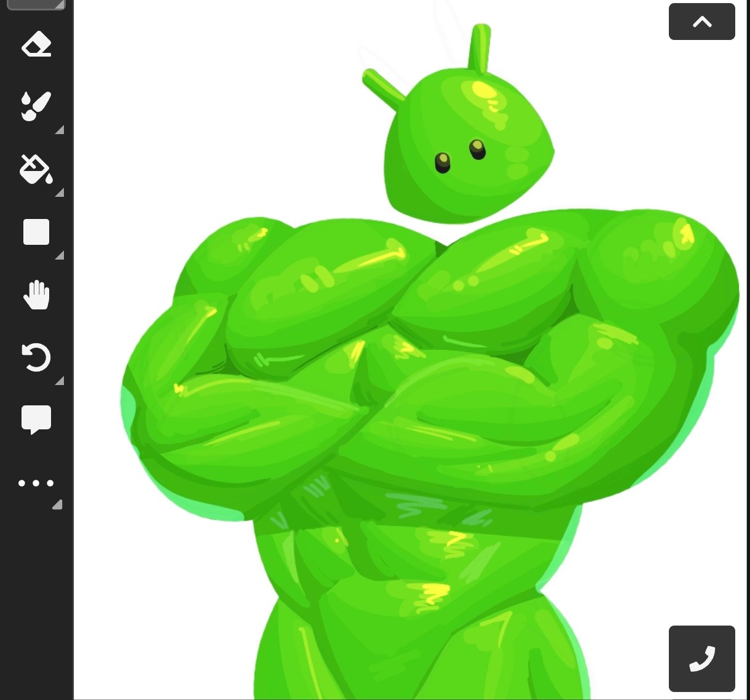Image resolution: width=750 pixels, height=700 pixels.
Task: Click the robot's tilted left antenna
Action: click(382, 86)
